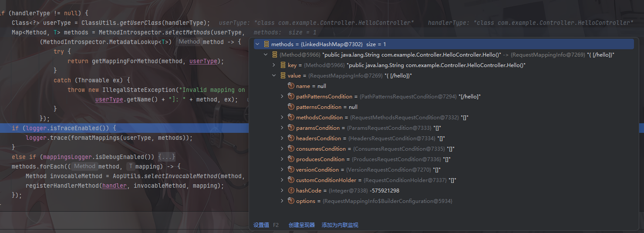This screenshot has width=644, height=233.
Task: Collapse the methods LinkedHashMap root node
Action: [257, 44]
